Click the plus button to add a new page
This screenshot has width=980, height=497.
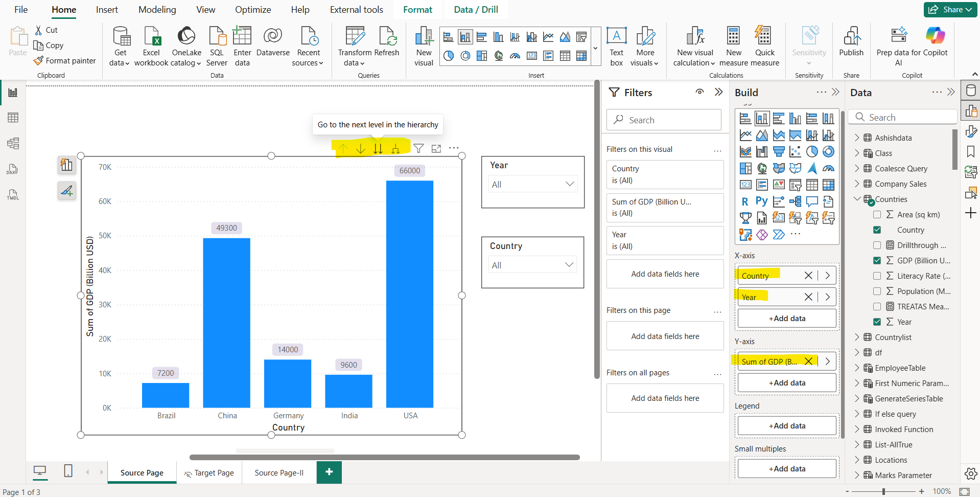329,472
